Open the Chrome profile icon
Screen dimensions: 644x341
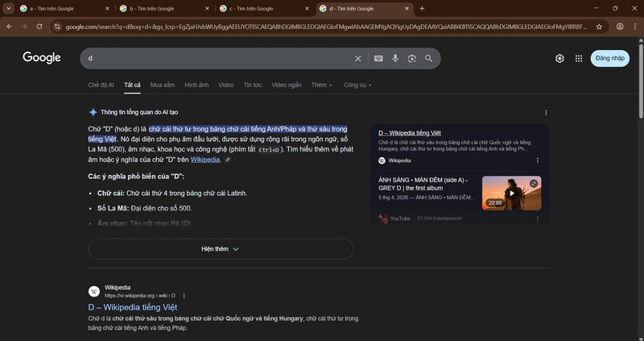point(620,27)
